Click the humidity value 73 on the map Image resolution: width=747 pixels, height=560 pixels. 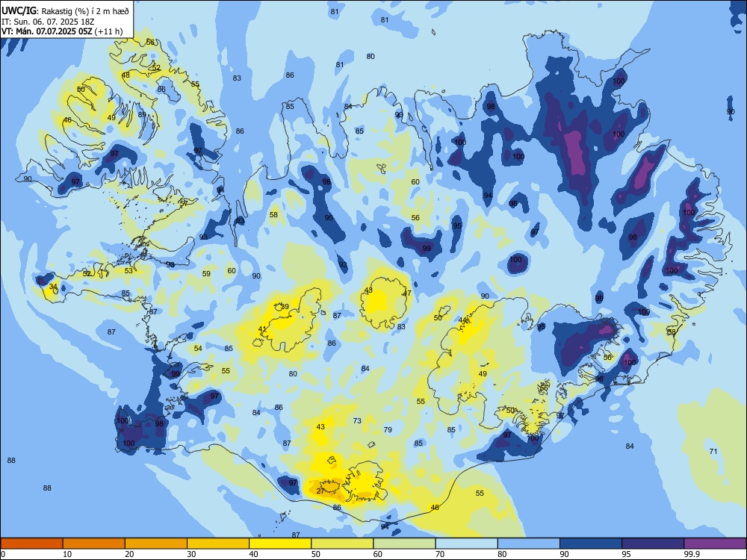click(357, 421)
